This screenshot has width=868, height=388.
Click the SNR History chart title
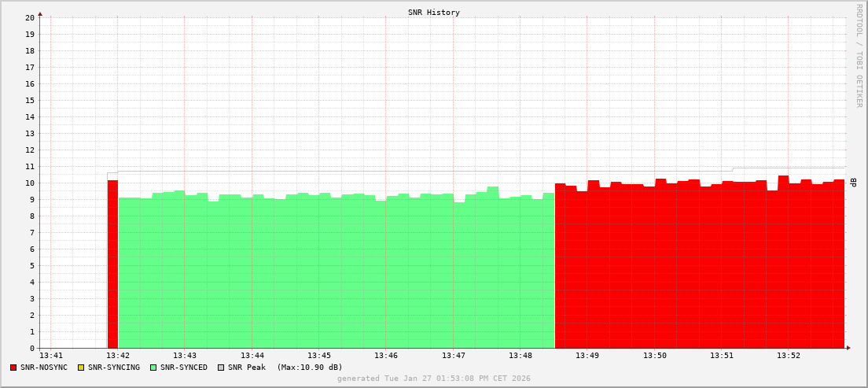coord(434,13)
